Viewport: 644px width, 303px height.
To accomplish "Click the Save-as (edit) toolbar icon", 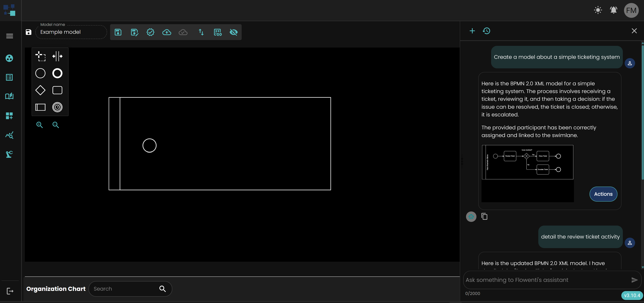I will (134, 32).
